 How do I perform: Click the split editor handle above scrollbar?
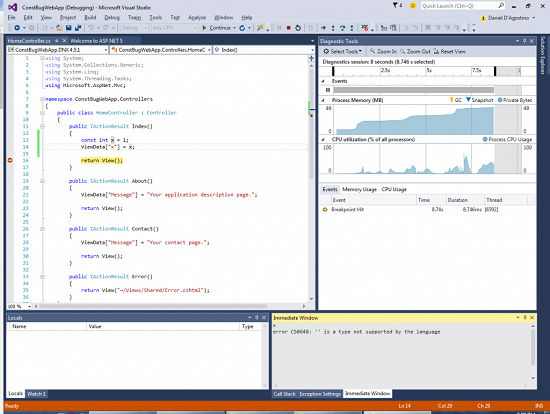(311, 59)
